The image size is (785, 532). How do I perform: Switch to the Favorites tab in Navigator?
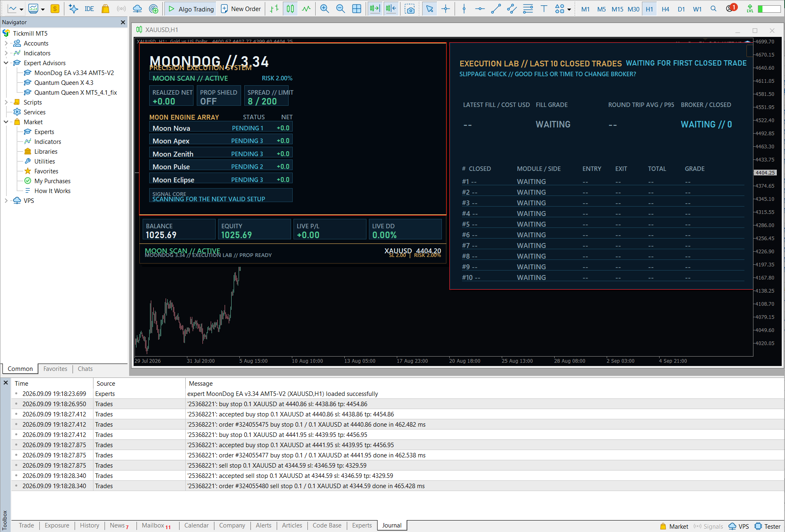[x=55, y=368]
